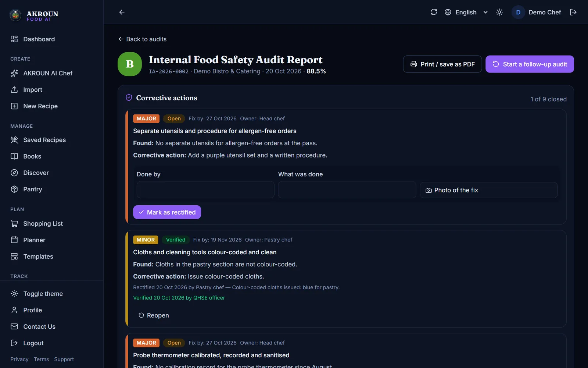Screen dimensions: 588x368
Task: Go back to audits
Action: tap(142, 39)
